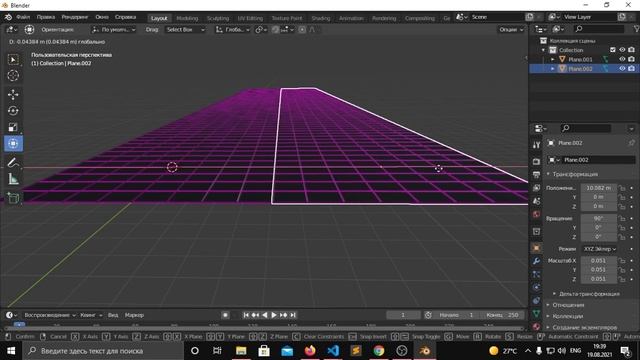Toggle the lock on Scale Z

point(622,279)
